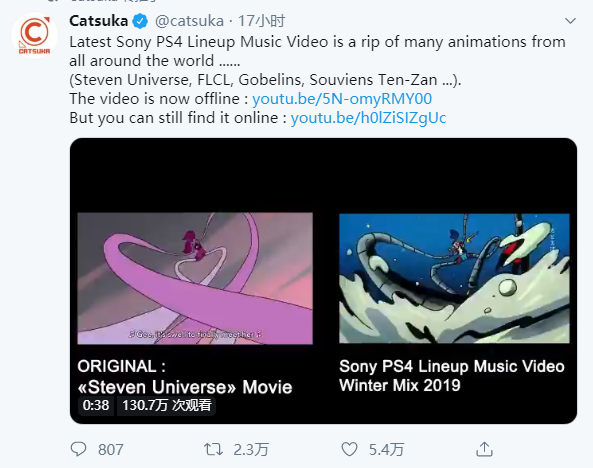
Task: Open the Catsuka display name
Action: point(99,21)
